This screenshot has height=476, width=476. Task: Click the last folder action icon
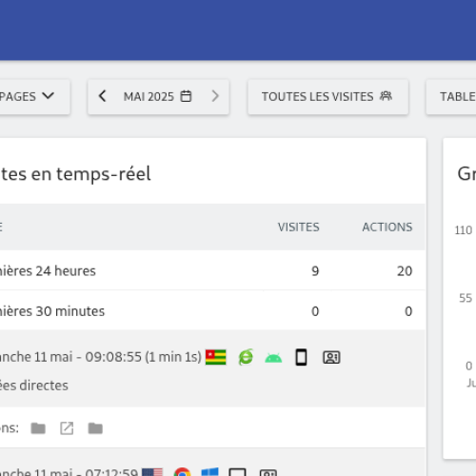[x=95, y=428]
